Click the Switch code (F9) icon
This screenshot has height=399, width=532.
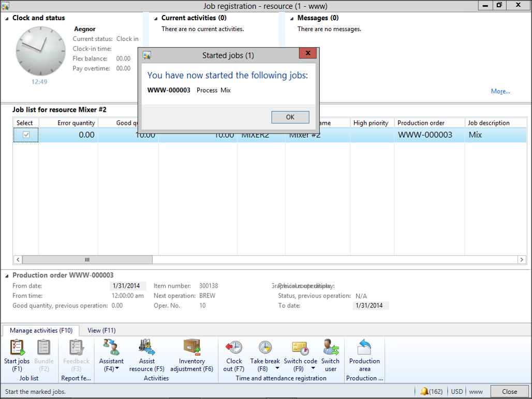(x=300, y=347)
